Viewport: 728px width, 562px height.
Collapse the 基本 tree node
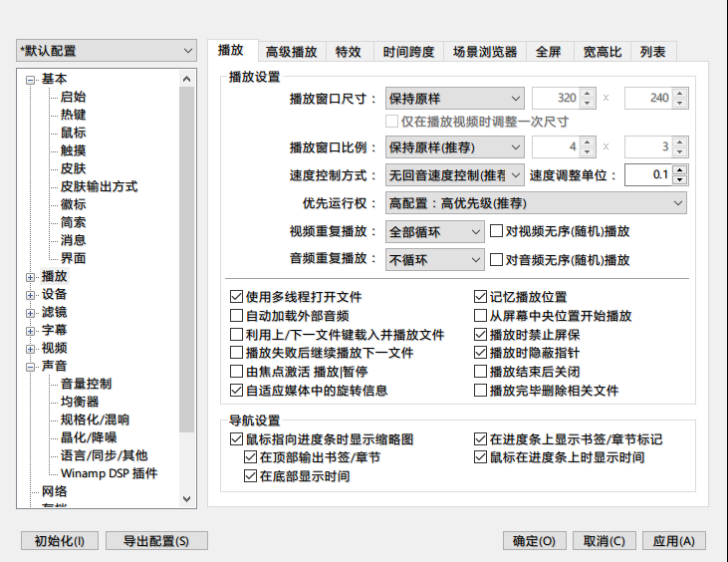pos(31,80)
